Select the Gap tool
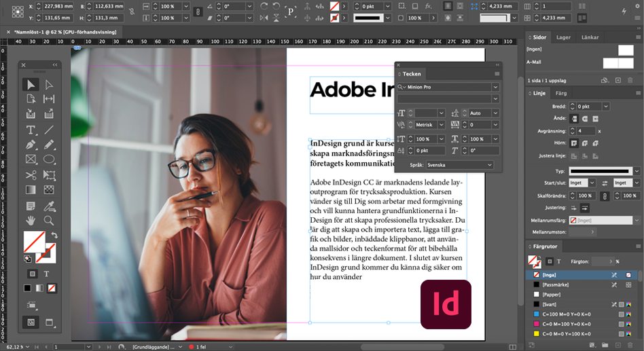 [49, 99]
